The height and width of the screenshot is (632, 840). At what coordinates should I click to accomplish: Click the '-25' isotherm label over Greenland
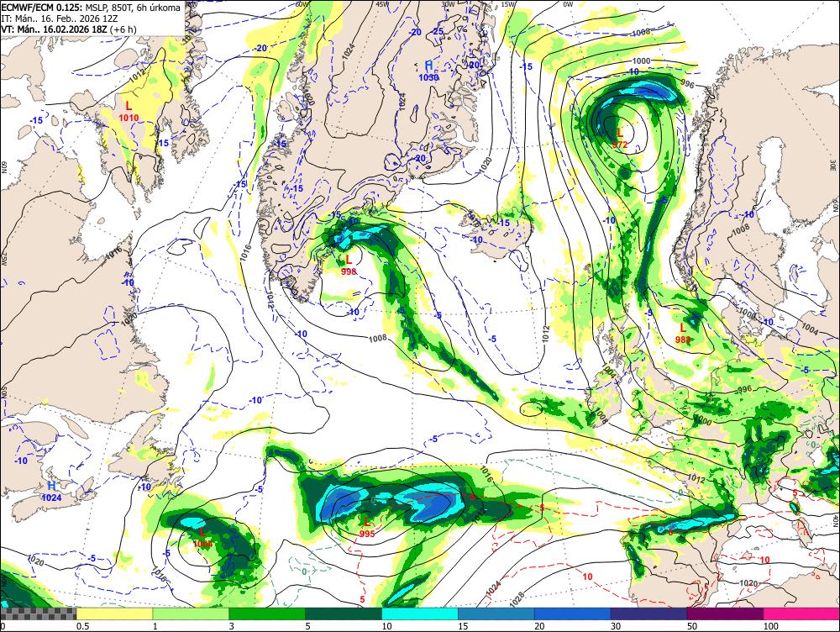tap(438, 32)
